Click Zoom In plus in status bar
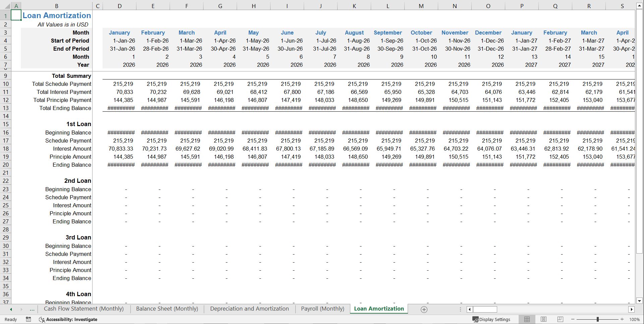 622,319
